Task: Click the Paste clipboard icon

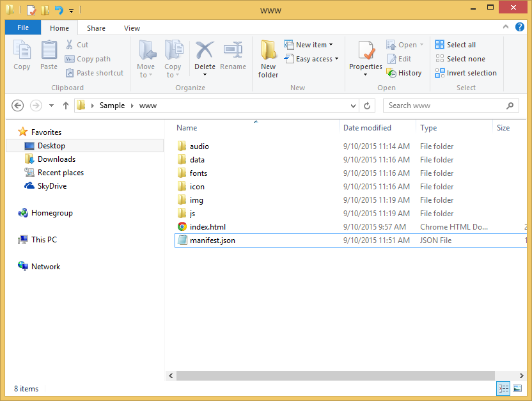Action: tap(49, 50)
